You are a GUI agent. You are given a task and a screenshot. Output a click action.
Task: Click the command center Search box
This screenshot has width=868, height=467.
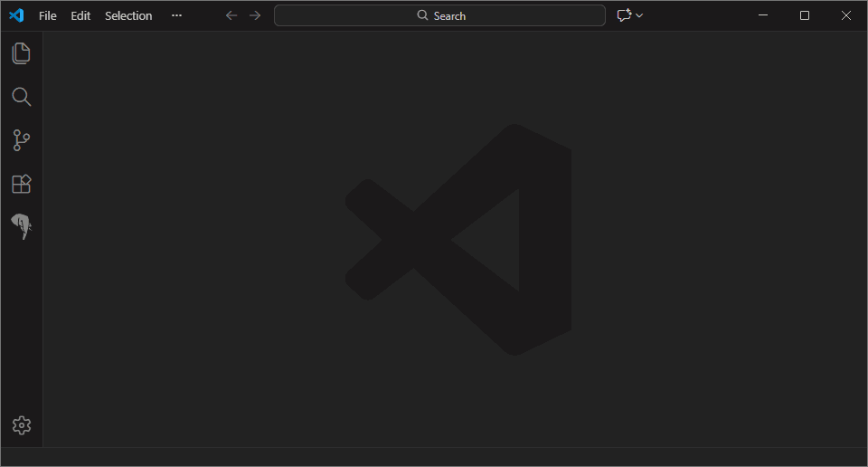point(439,15)
